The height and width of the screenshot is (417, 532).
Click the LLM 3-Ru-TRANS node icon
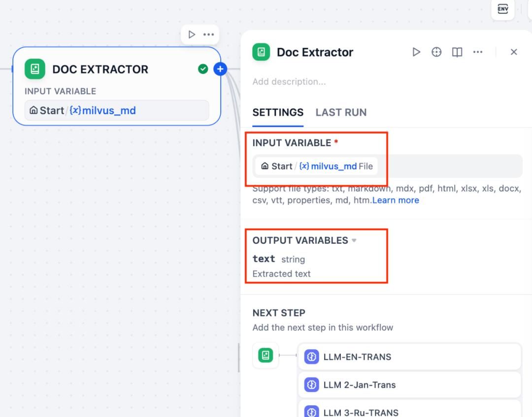tap(311, 412)
